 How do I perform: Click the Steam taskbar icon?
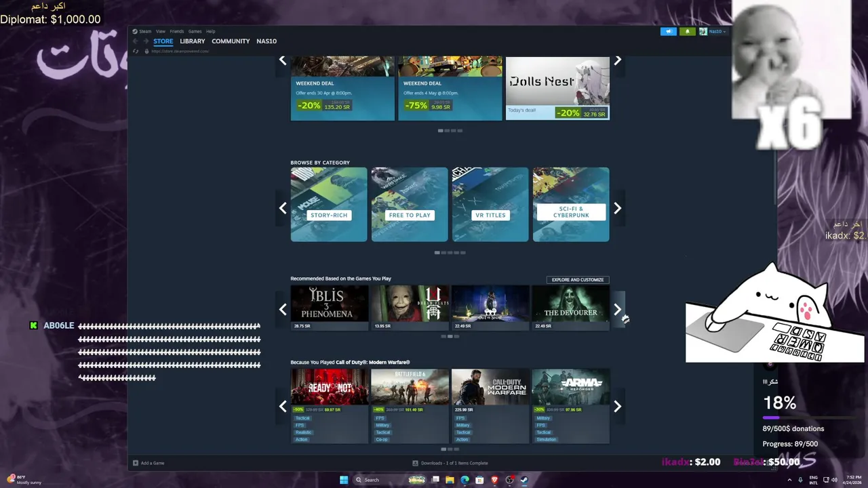tap(524, 480)
